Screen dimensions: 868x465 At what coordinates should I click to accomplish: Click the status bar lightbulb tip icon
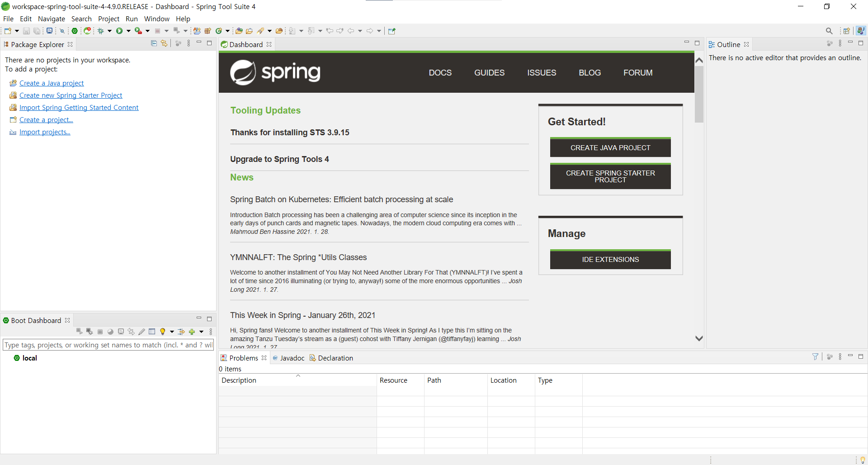pos(863,460)
